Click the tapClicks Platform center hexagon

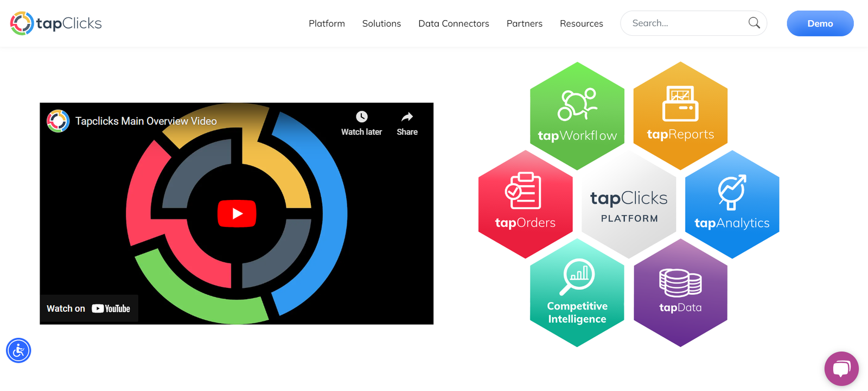(x=629, y=204)
